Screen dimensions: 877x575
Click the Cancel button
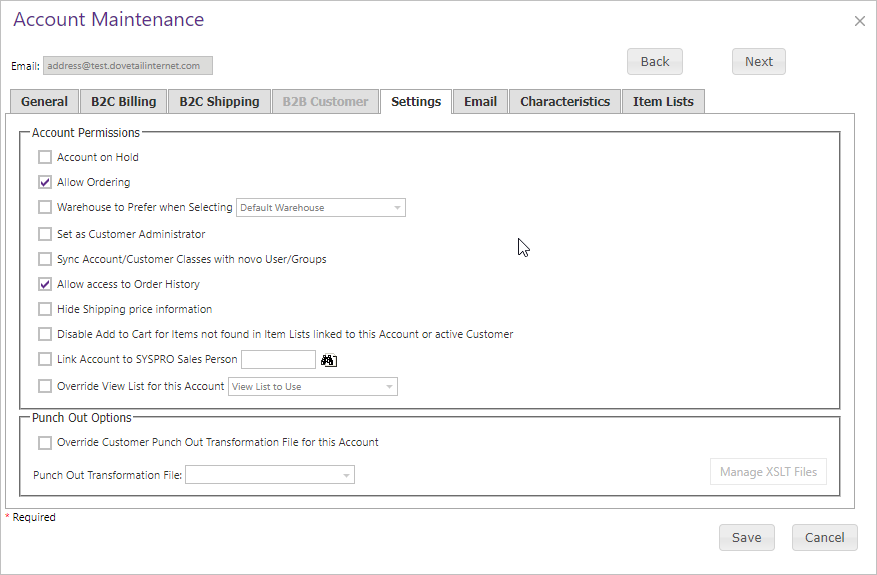coord(824,538)
